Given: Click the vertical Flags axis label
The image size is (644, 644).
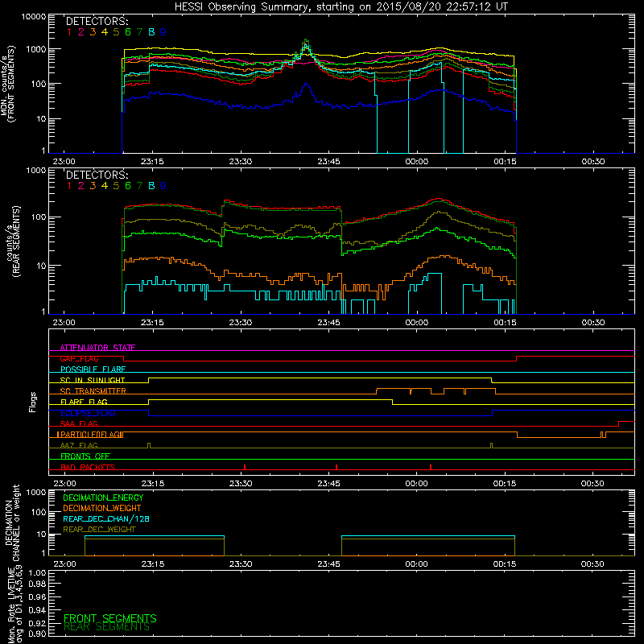Looking at the screenshot, I should (33, 402).
